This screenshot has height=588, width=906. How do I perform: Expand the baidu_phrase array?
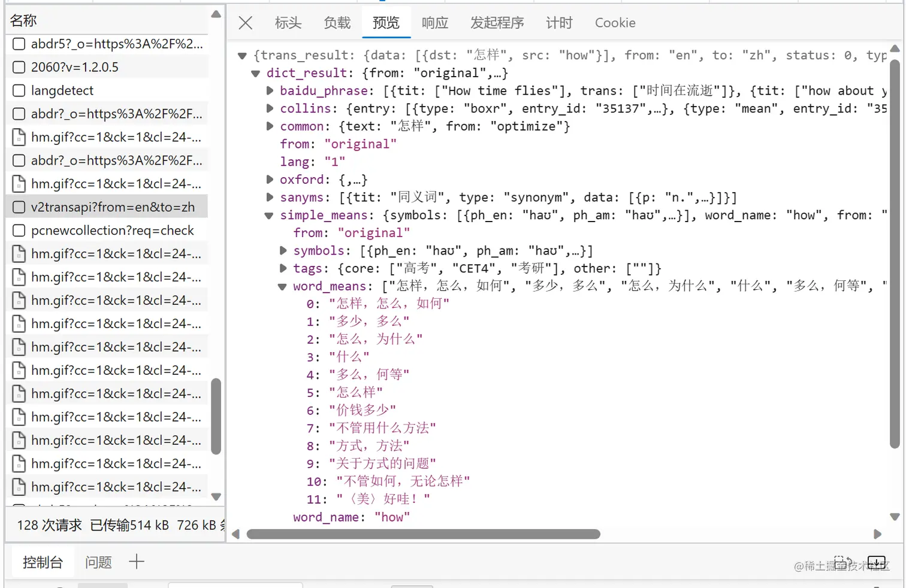click(270, 91)
